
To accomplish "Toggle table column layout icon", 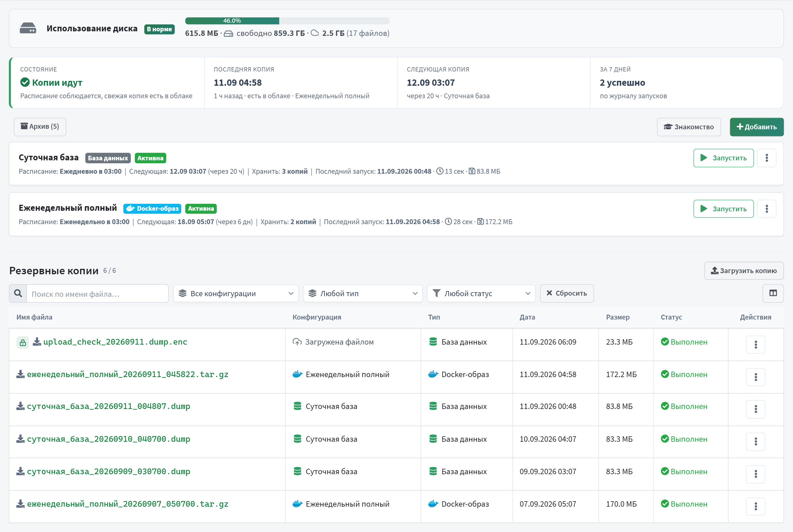I will click(x=773, y=293).
